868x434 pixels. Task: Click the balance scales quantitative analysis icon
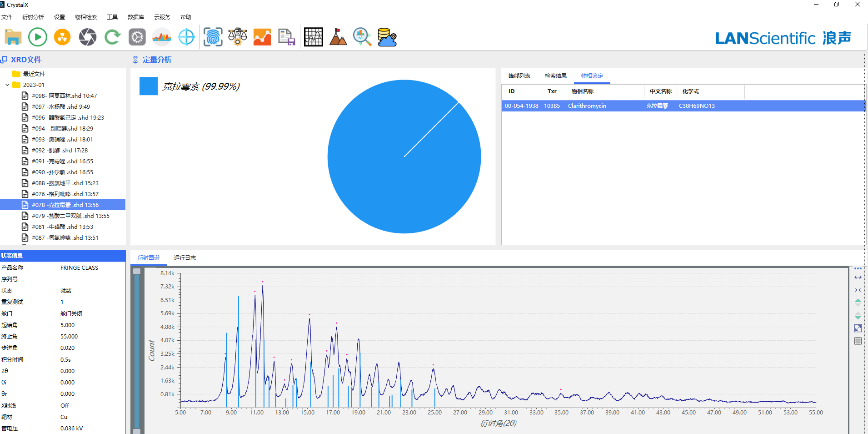237,37
